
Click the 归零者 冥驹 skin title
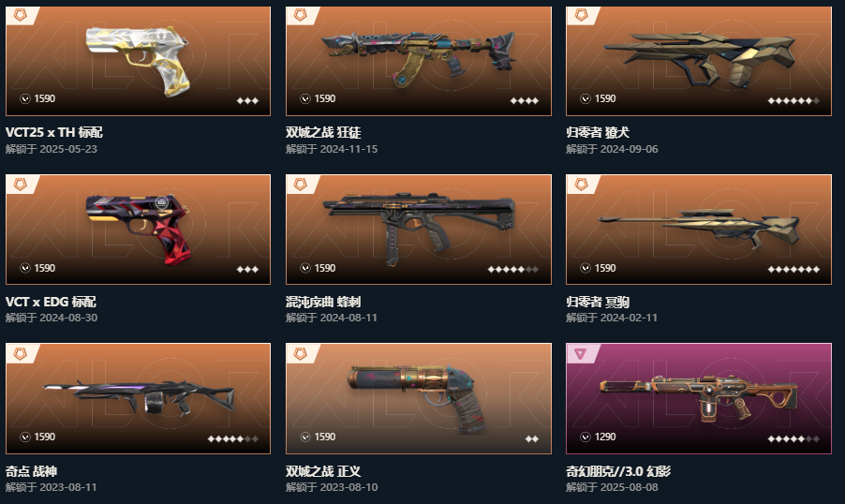pos(598,302)
